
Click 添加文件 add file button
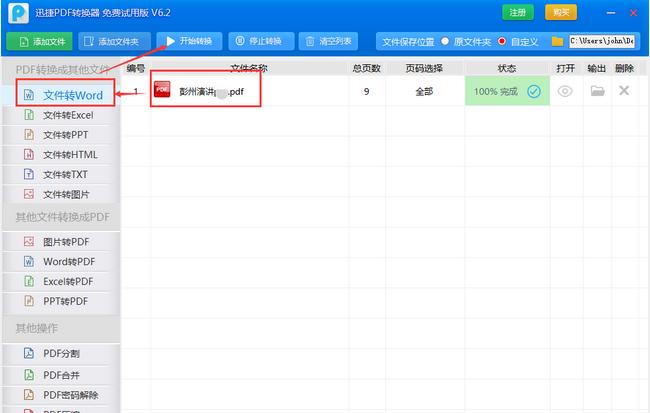pos(40,42)
